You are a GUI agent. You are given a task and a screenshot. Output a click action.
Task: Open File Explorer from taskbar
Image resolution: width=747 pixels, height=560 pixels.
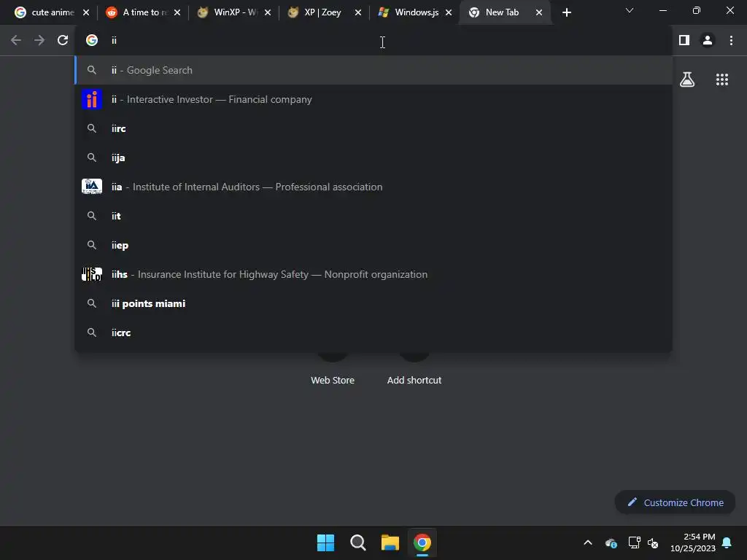390,542
